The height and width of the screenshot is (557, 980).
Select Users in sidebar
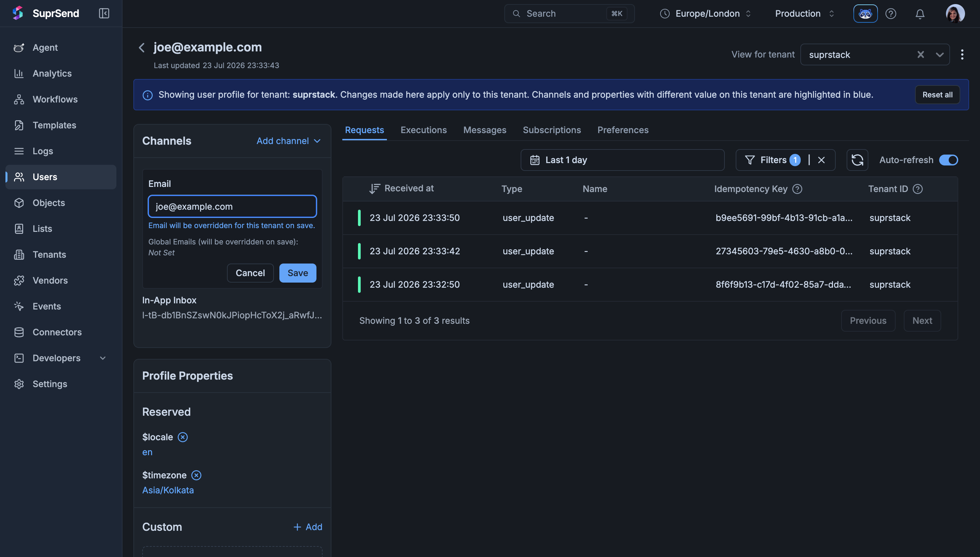[x=61, y=177]
